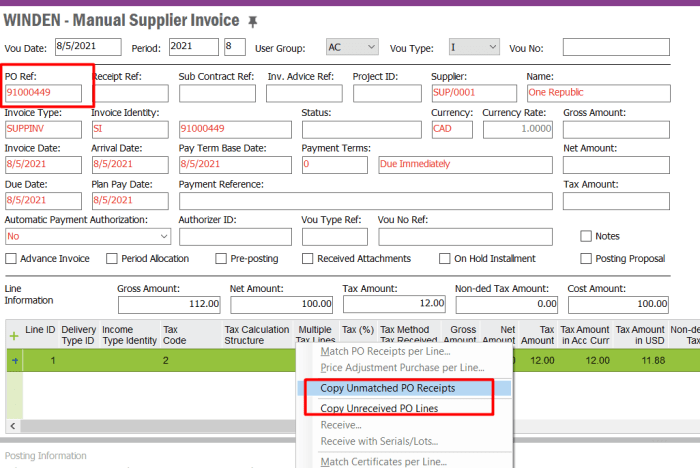Click the Receipt Ref field
Viewport: 700px width, 468px height.
pos(131,93)
